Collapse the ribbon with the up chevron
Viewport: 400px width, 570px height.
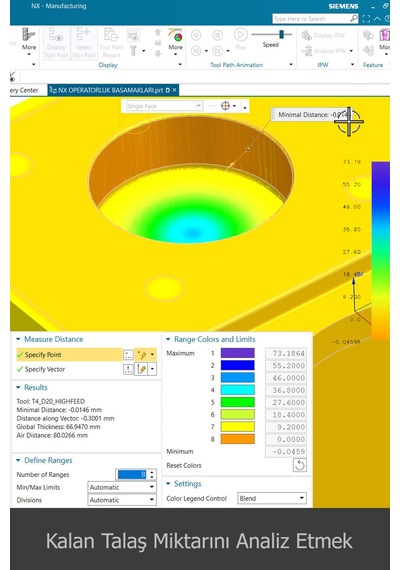(377, 19)
